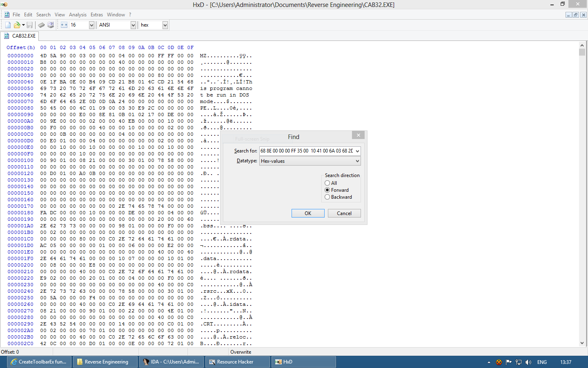Click the bytes per row field showing 16

point(79,25)
